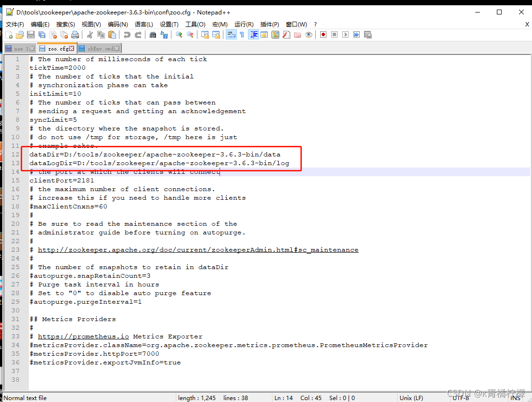The height and width of the screenshot is (402, 532).
Task: Click the user-defined language icon
Action: click(x=264, y=35)
